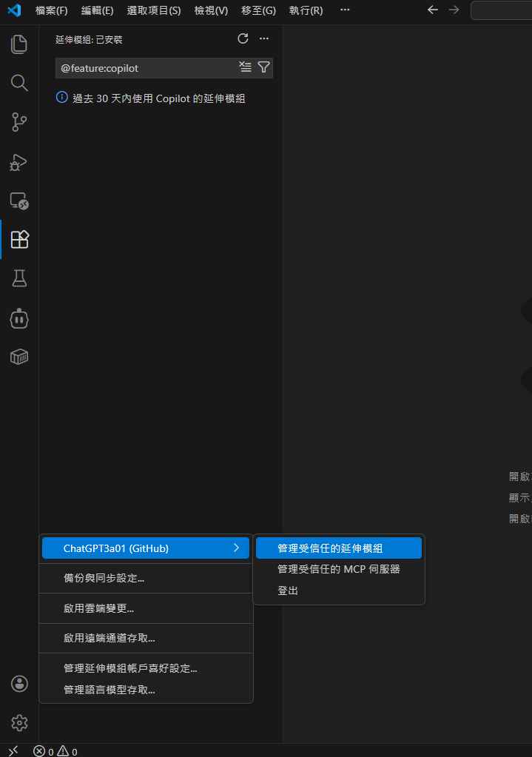Open the 選取項目(S) menu
The image size is (532, 757).
[153, 10]
